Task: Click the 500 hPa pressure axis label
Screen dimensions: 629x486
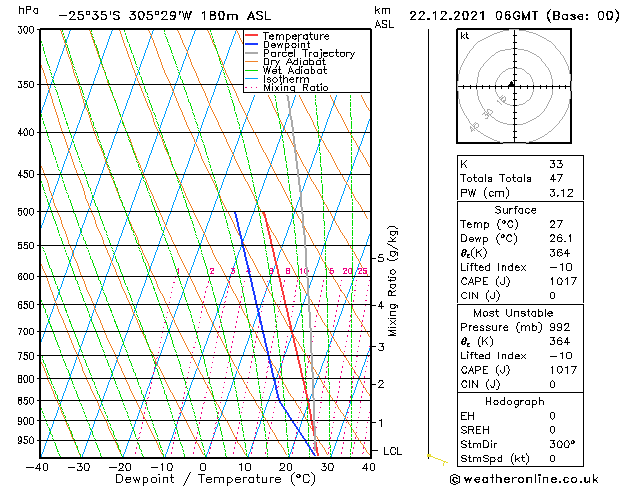Action: (x=28, y=212)
